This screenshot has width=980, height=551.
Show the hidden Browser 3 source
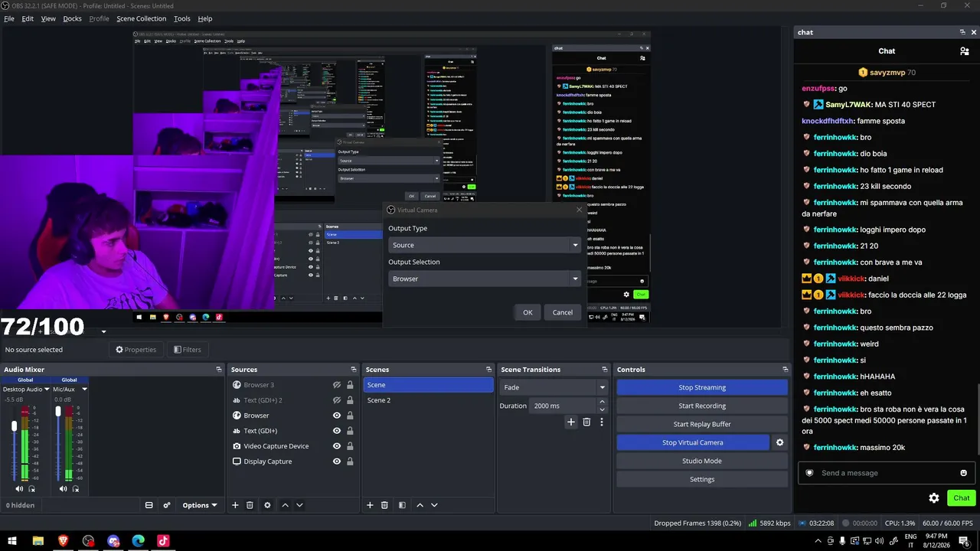pyautogui.click(x=336, y=385)
